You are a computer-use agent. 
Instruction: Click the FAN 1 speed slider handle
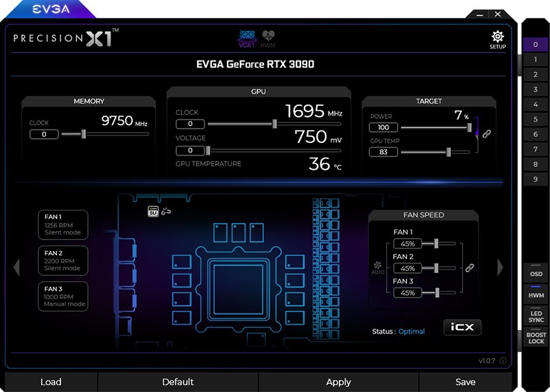point(436,243)
